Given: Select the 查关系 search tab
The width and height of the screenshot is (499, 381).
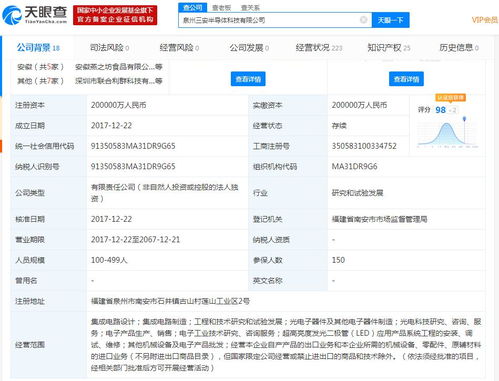Looking at the screenshot, I should (250, 7).
